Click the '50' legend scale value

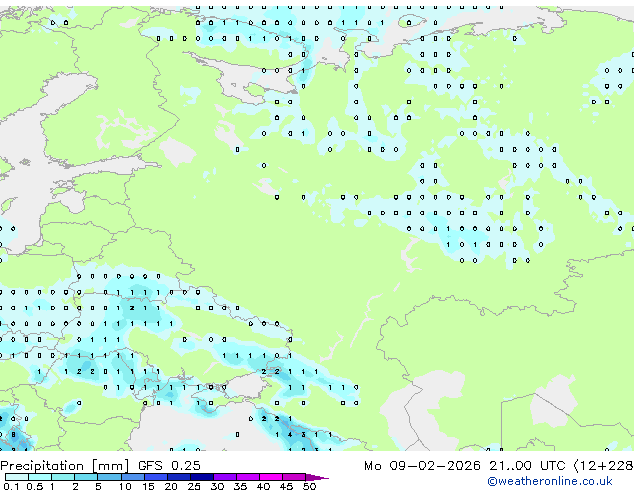pos(309,486)
